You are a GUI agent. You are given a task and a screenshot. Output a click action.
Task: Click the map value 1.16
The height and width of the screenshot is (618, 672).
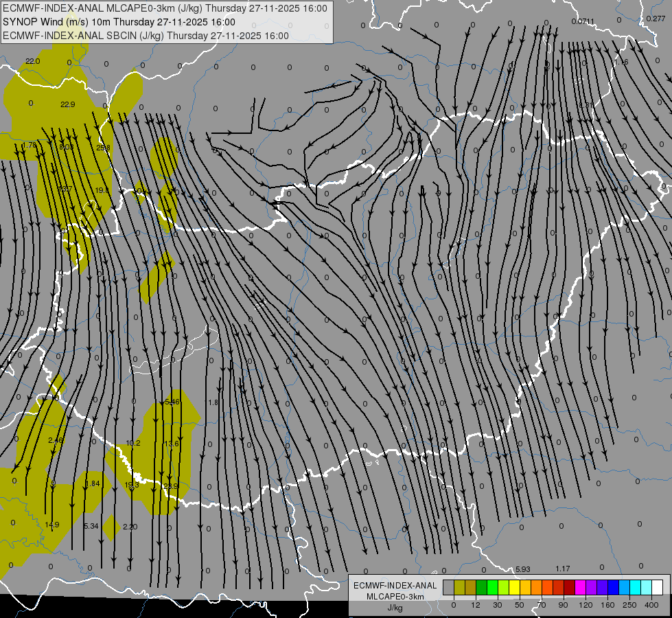pos(621,62)
